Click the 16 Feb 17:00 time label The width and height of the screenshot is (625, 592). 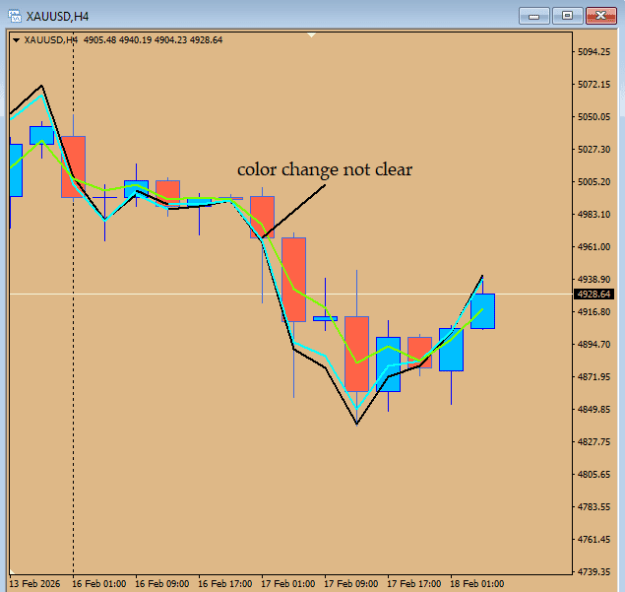click(225, 584)
